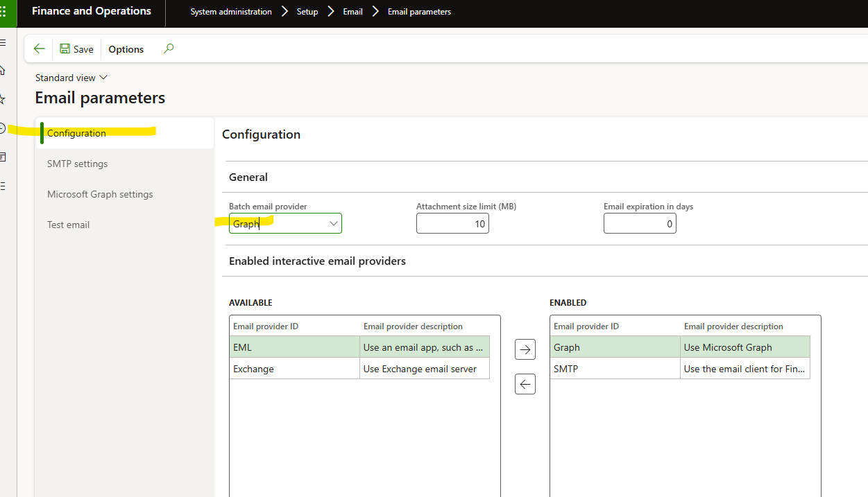868x497 pixels.
Task: Open the Options menu
Action: (x=126, y=49)
